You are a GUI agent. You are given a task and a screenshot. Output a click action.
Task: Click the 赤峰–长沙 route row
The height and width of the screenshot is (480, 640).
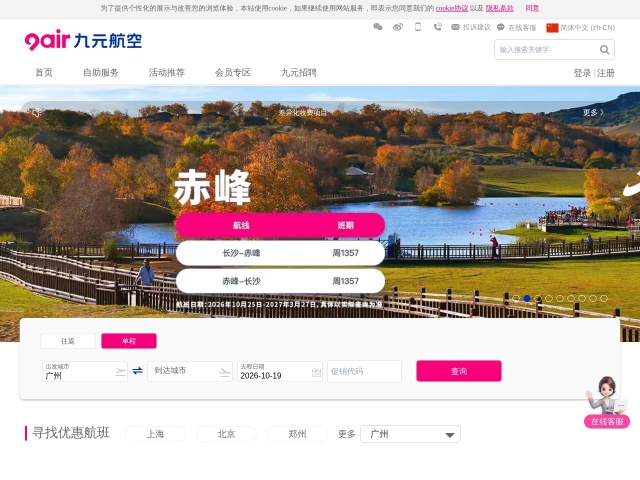(x=280, y=281)
